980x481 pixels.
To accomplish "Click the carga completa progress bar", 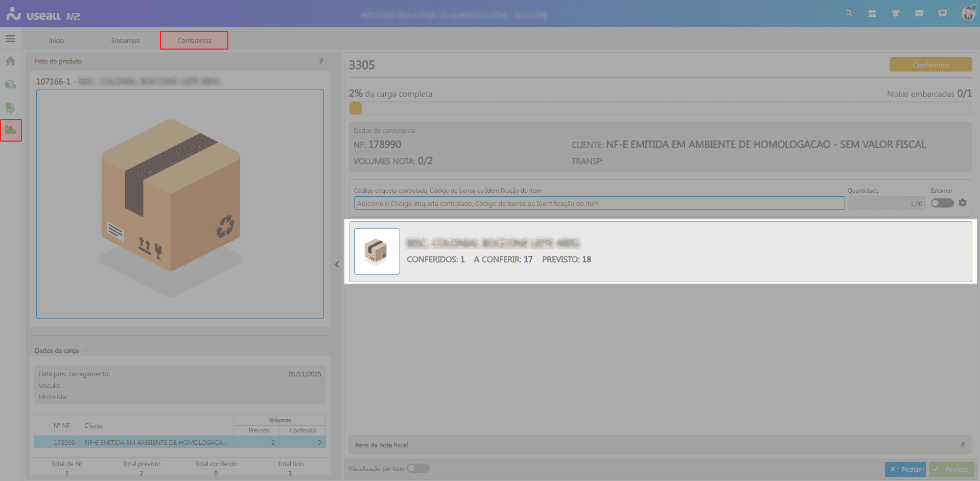I will [x=660, y=108].
